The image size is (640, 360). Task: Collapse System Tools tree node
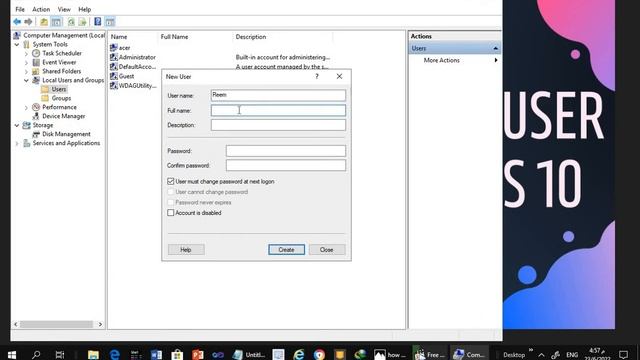pyautogui.click(x=17, y=44)
